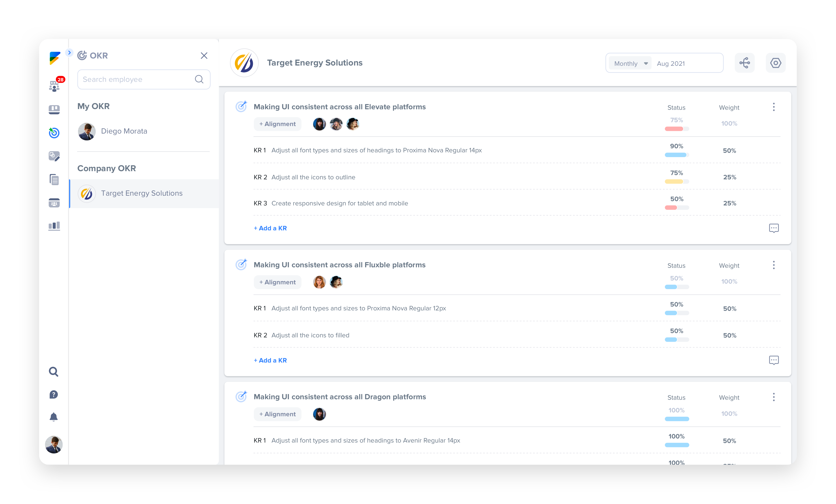Click the Dragon platforms objective target icon
Image resolution: width=836 pixels, height=504 pixels.
[241, 397]
